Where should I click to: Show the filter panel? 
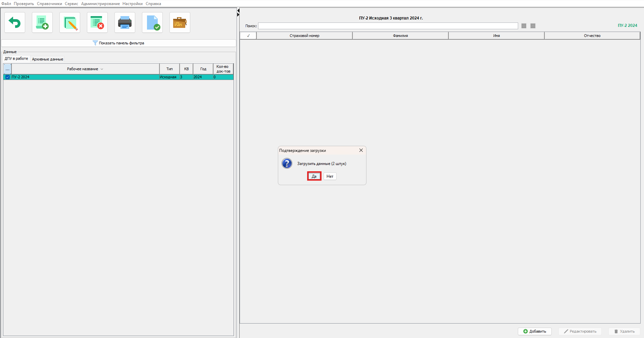(118, 43)
